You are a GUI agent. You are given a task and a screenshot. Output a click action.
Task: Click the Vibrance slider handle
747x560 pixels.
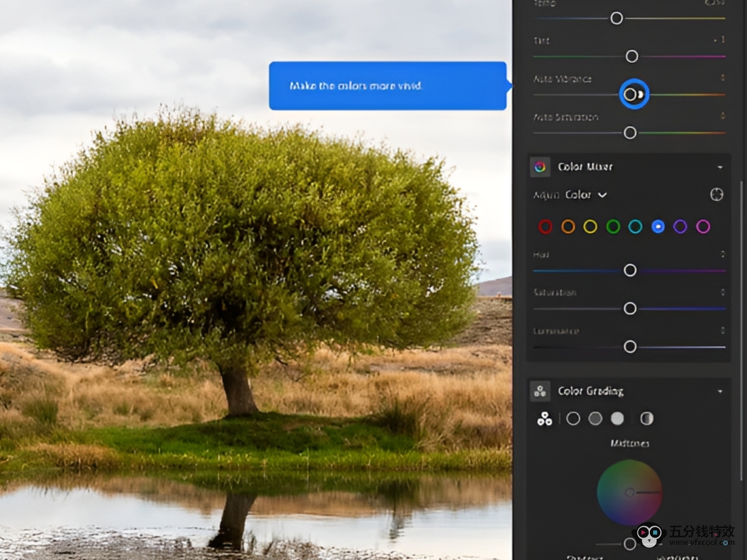pos(631,95)
